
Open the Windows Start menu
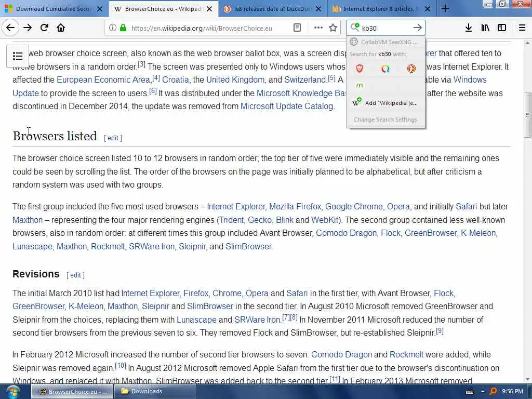(13, 392)
